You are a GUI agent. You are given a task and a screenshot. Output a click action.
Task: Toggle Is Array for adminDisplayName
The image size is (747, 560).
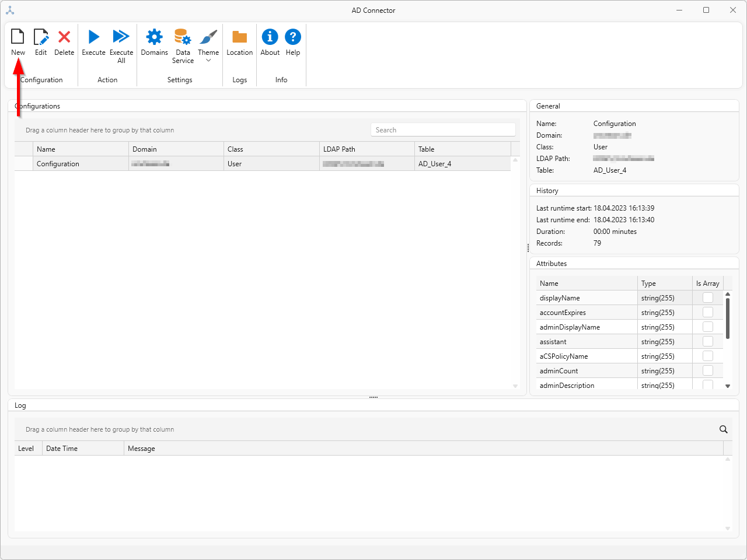click(x=708, y=327)
